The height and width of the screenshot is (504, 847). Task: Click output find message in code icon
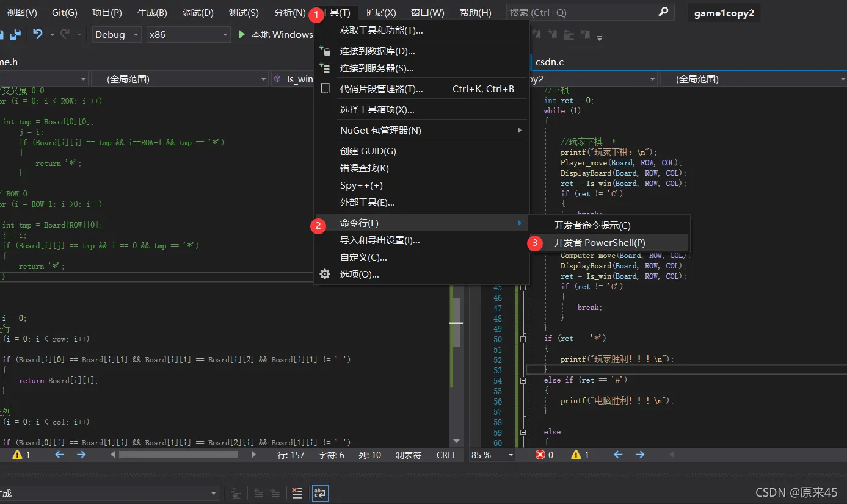(x=236, y=492)
